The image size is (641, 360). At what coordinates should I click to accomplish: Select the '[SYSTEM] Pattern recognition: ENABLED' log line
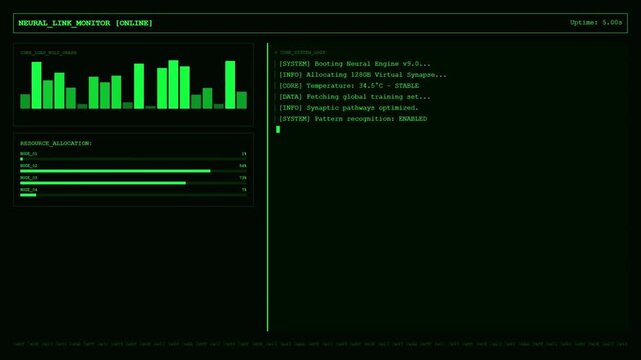pyautogui.click(x=353, y=119)
